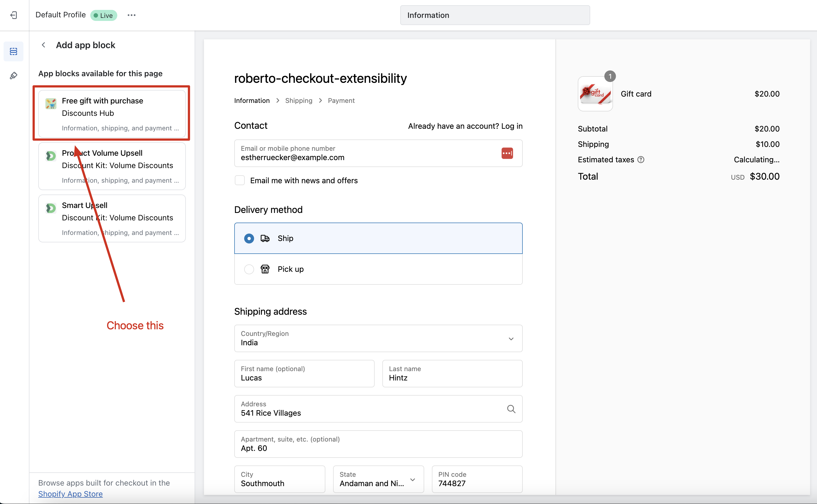
Task: Add Free gift with purchase block
Action: (112, 113)
